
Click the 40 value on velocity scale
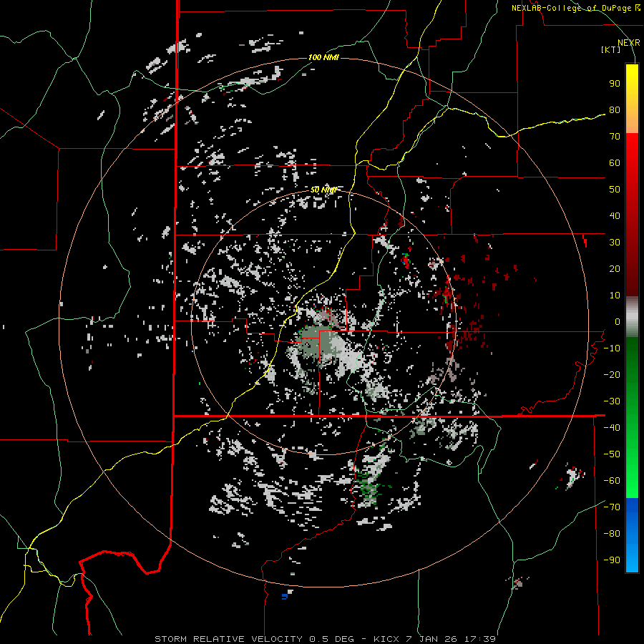coord(615,216)
